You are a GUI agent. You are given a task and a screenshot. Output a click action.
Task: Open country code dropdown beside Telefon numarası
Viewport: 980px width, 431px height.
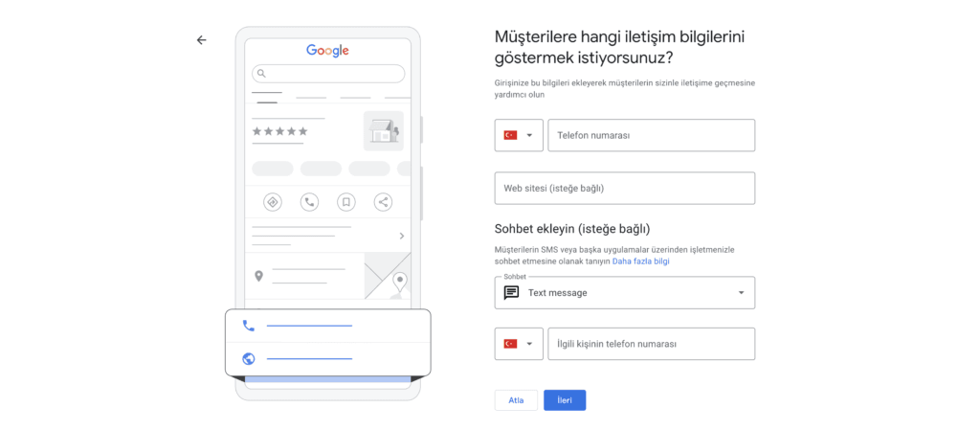[x=519, y=135]
